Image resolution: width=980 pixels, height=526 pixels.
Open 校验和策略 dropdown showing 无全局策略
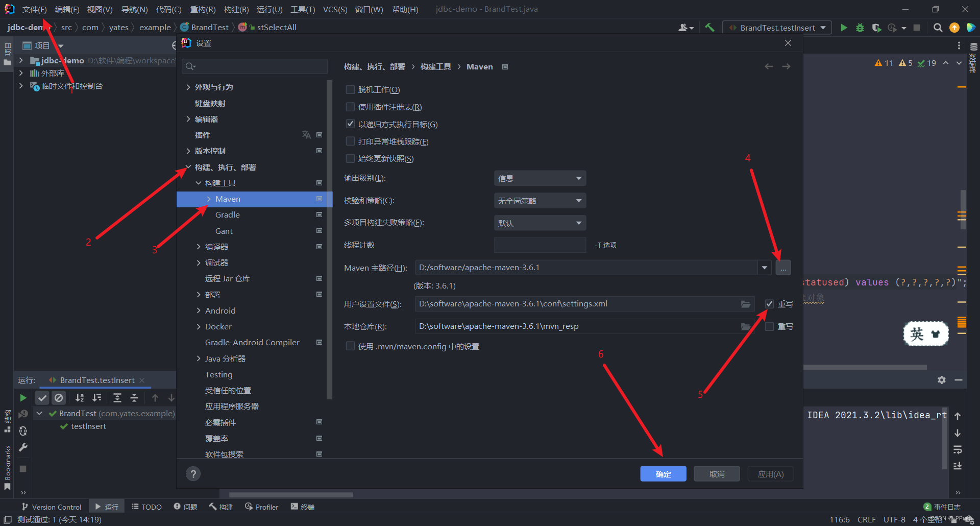(540, 201)
